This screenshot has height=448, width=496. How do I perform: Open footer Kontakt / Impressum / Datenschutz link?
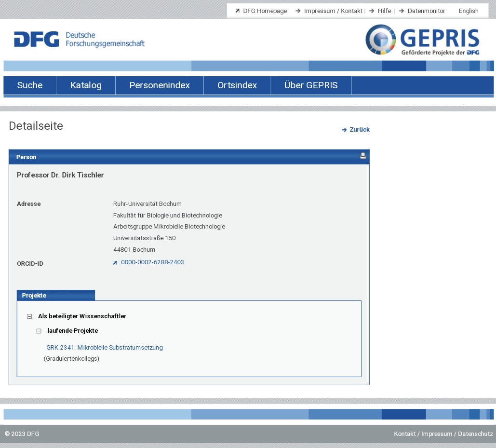click(x=443, y=434)
